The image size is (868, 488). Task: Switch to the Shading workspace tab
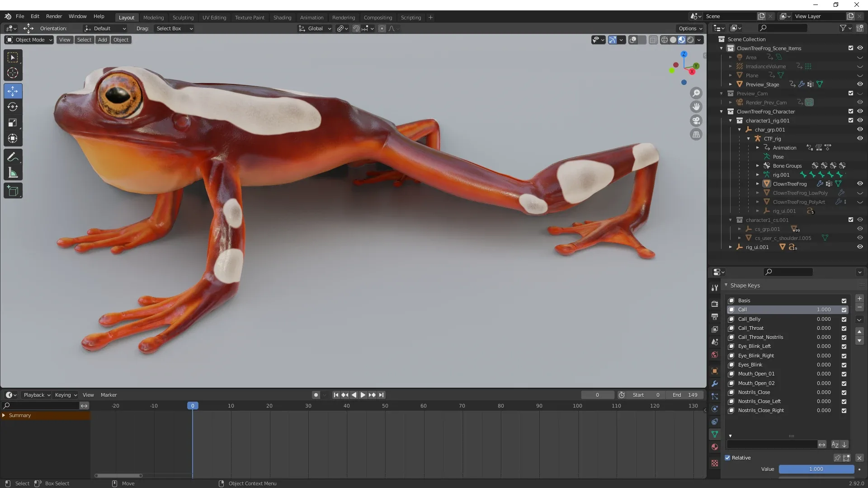click(282, 18)
